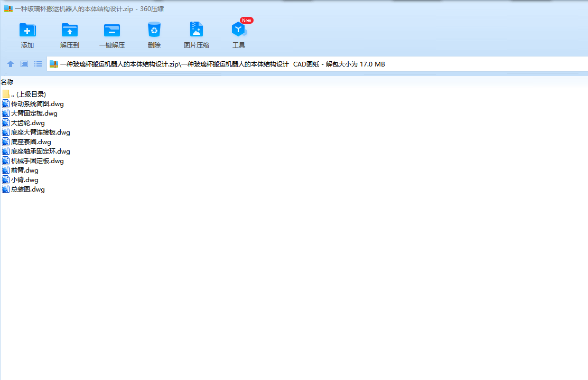
Task: Click the archive icon in the address bar
Action: tap(54, 64)
